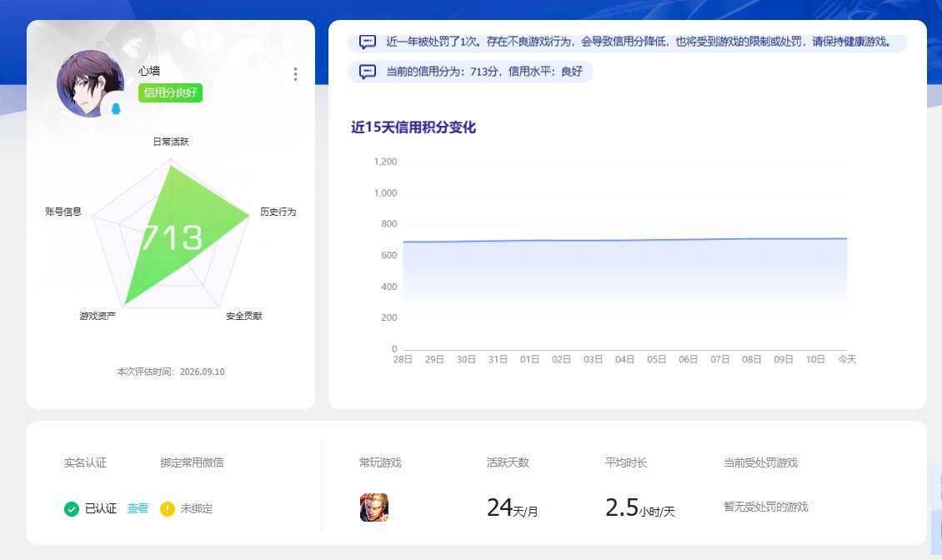The image size is (942, 560).
Task: Click the 平均时长 heading
Action: pos(626,462)
